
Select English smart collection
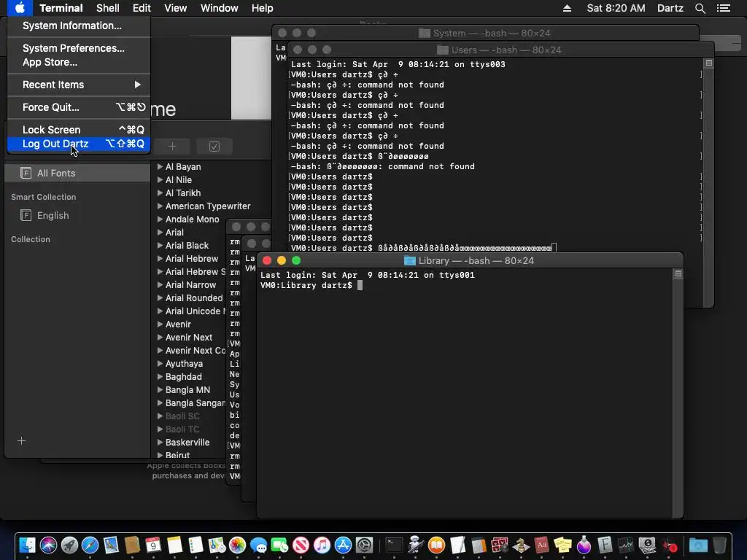(x=77, y=215)
